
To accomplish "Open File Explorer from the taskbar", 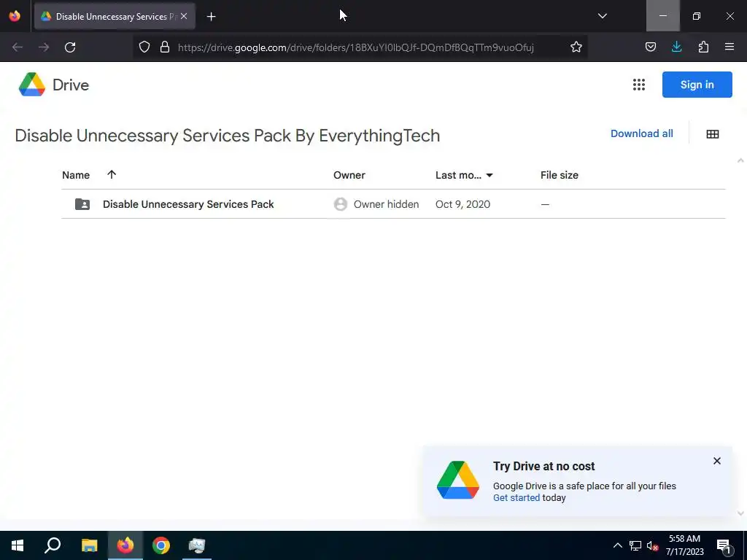I will tap(89, 545).
